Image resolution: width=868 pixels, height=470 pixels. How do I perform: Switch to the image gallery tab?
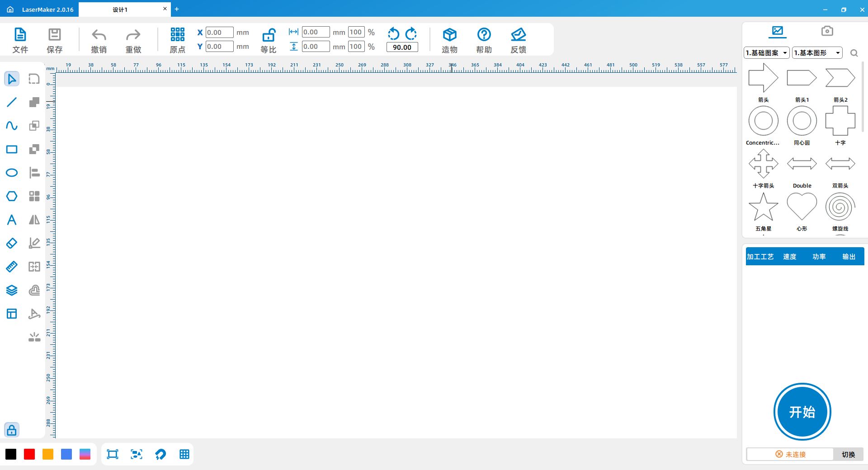coord(778,31)
